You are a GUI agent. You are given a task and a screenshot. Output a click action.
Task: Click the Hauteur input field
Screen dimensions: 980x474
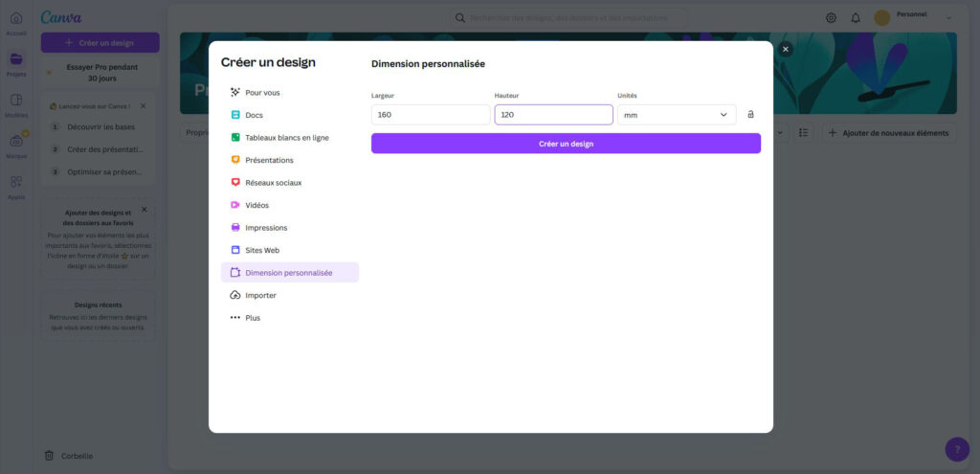[553, 115]
